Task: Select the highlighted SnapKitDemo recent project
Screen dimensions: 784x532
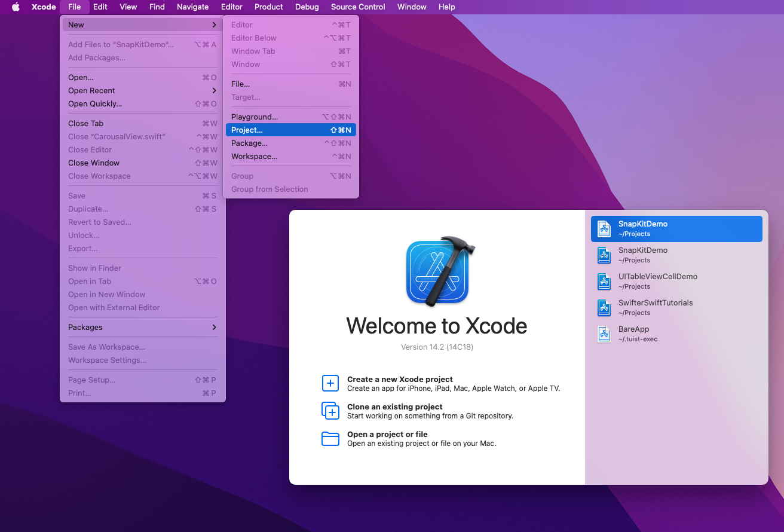Action: [676, 229]
